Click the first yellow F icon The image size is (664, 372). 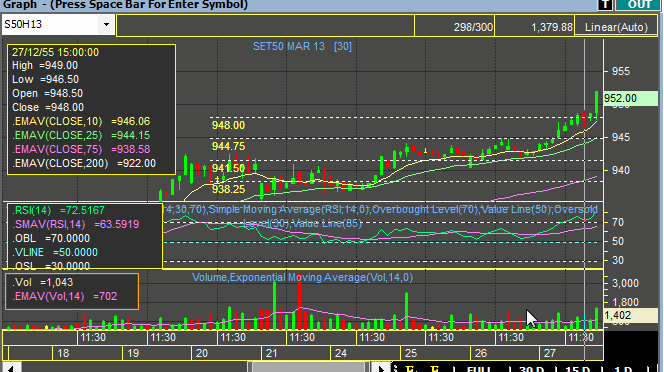411,369
